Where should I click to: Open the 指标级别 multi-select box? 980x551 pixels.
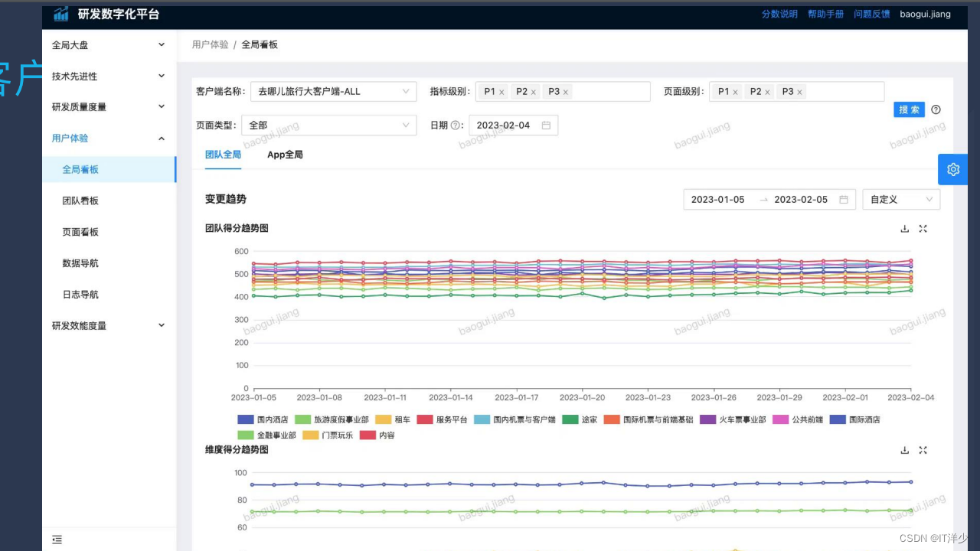(563, 92)
